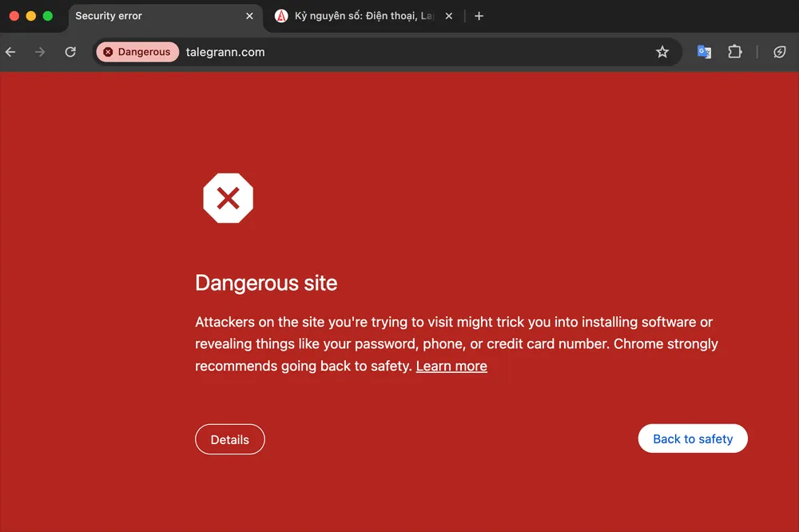
Task: Open a new tab with the plus button
Action: 479,15
